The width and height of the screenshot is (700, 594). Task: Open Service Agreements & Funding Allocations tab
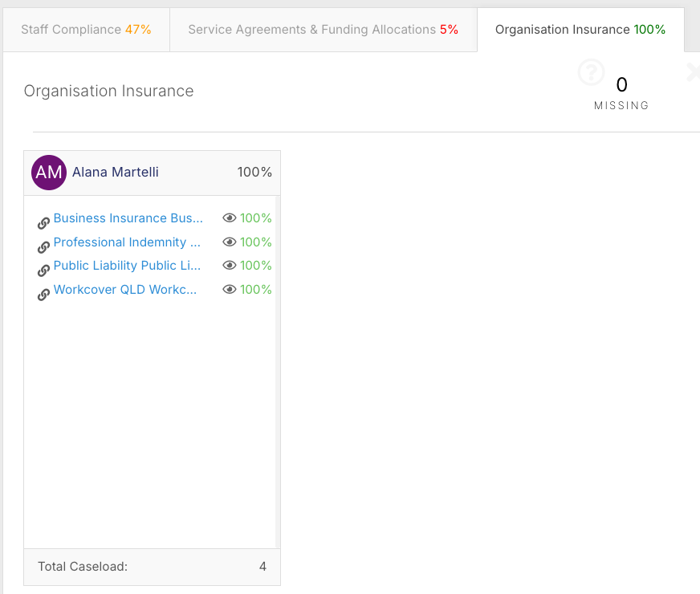pos(324,30)
